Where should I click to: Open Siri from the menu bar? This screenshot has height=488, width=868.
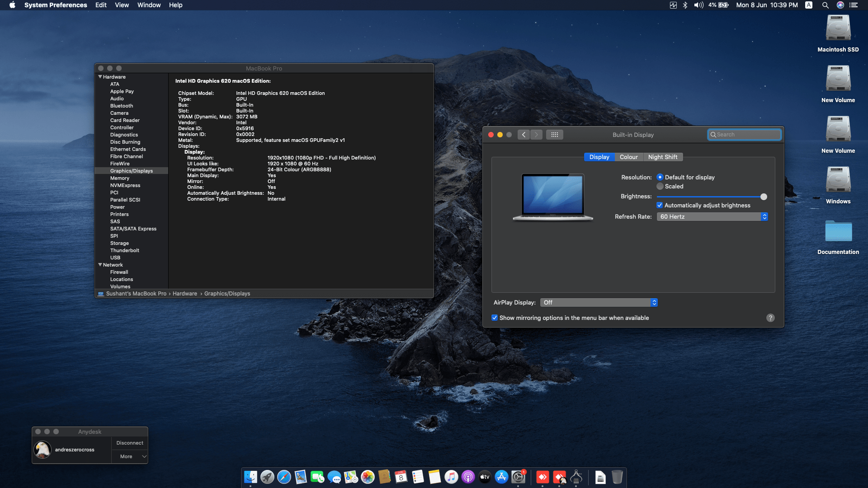point(840,5)
